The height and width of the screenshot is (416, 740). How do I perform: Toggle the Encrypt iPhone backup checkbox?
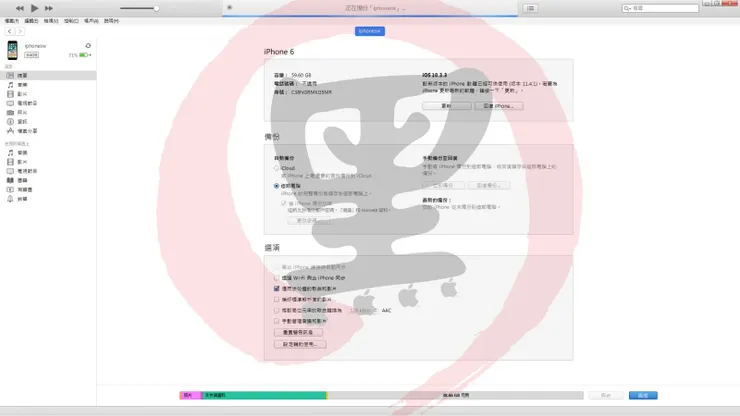coord(284,204)
